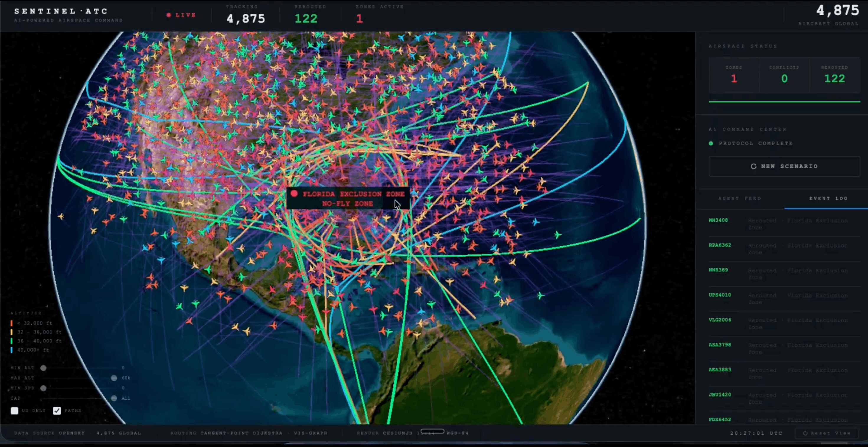Image resolution: width=868 pixels, height=447 pixels.
Task: Click the Min Alt slider handle
Action: pyautogui.click(x=43, y=368)
